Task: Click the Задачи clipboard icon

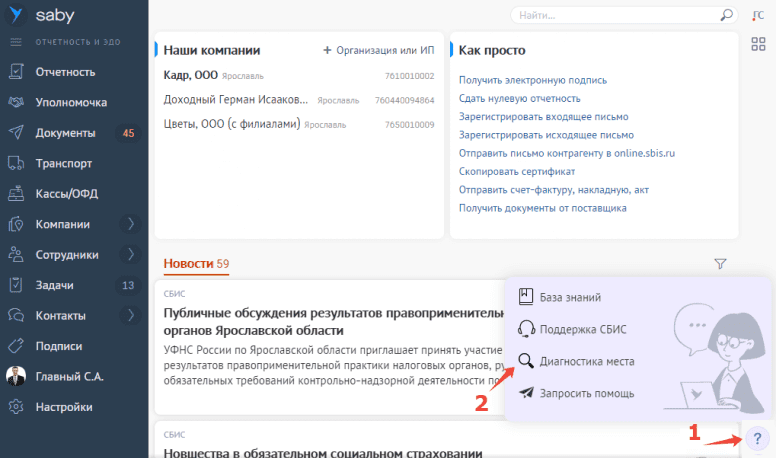Action: [16, 285]
